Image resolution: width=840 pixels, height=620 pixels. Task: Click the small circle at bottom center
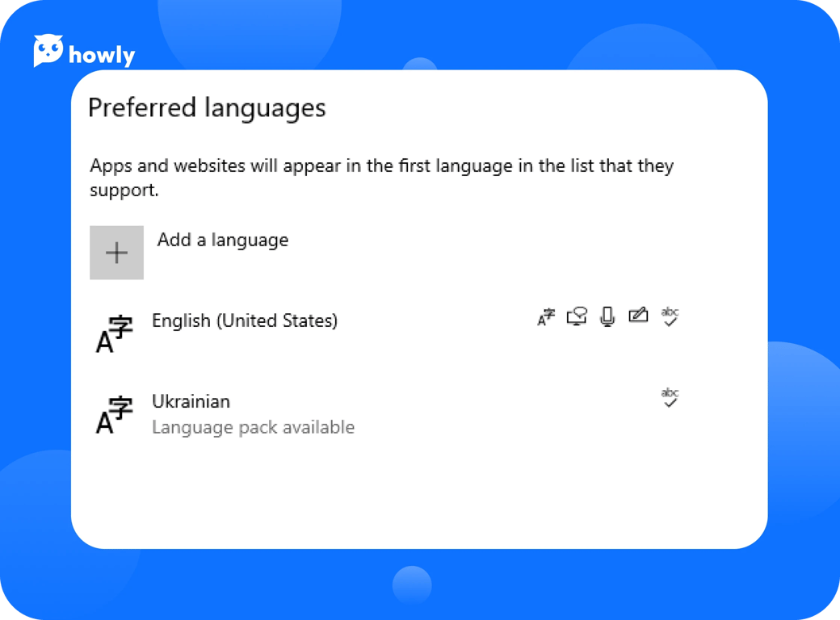click(412, 584)
